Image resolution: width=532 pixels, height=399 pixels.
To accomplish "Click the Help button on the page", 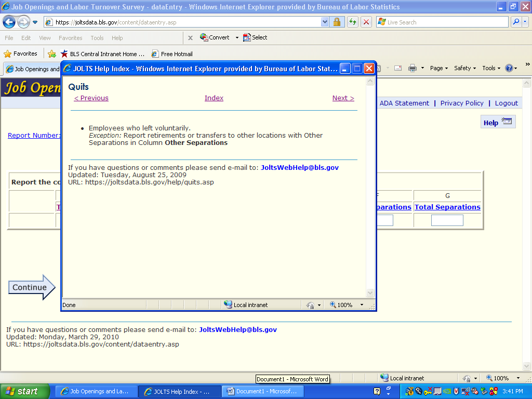I will click(x=497, y=123).
